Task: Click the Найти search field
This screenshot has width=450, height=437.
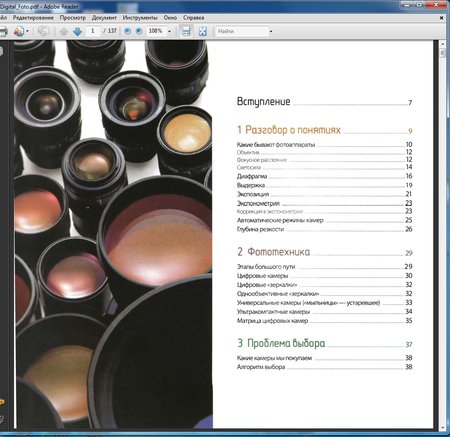Action: (242, 31)
